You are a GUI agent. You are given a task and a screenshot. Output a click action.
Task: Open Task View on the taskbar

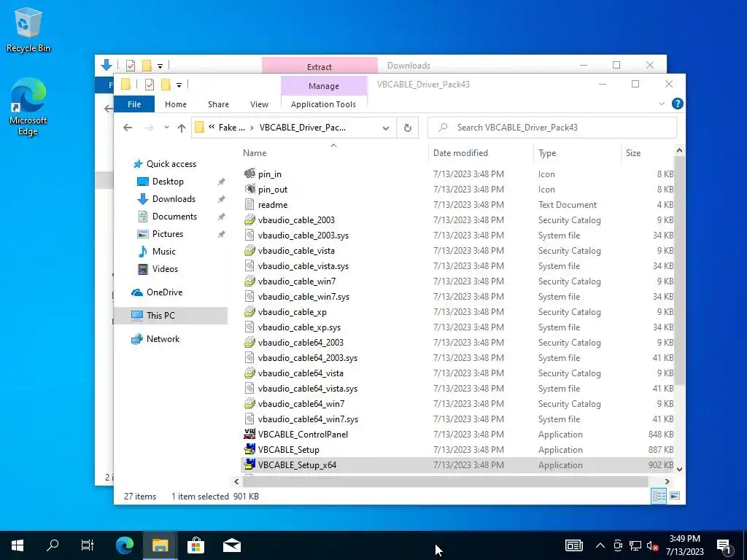click(x=88, y=545)
